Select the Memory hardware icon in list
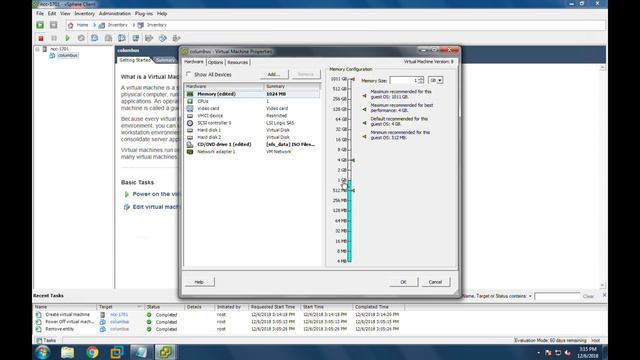640x360 pixels. click(190, 94)
